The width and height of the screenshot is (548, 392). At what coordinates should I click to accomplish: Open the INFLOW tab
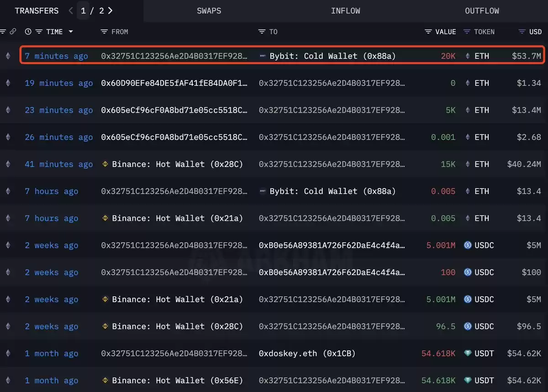[346, 10]
